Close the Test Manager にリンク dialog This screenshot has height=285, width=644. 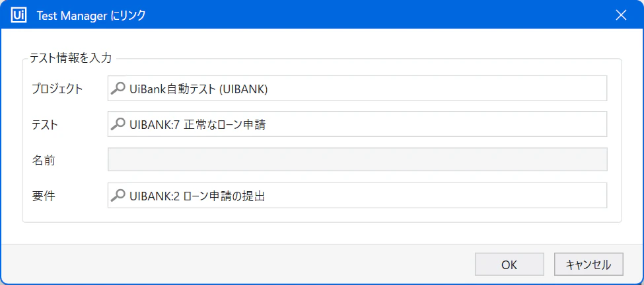621,15
